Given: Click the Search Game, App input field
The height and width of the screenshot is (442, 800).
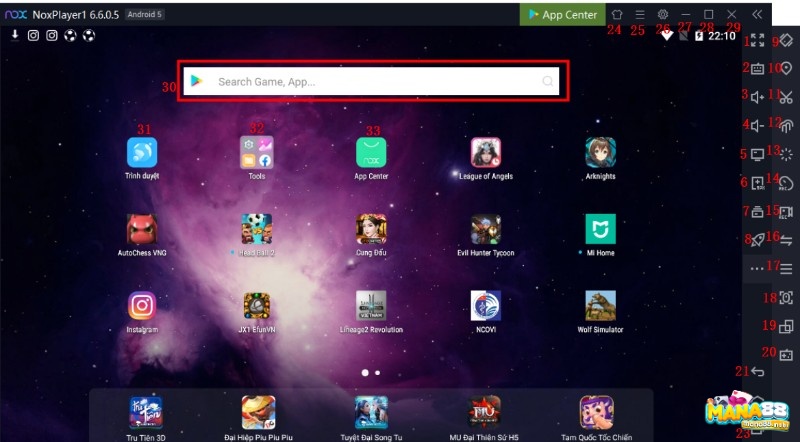Looking at the screenshot, I should (x=371, y=81).
